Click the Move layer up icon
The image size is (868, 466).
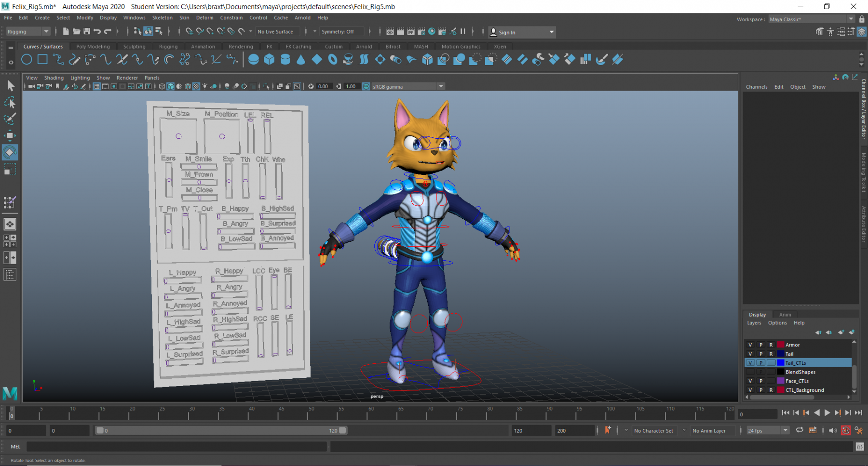click(818, 332)
